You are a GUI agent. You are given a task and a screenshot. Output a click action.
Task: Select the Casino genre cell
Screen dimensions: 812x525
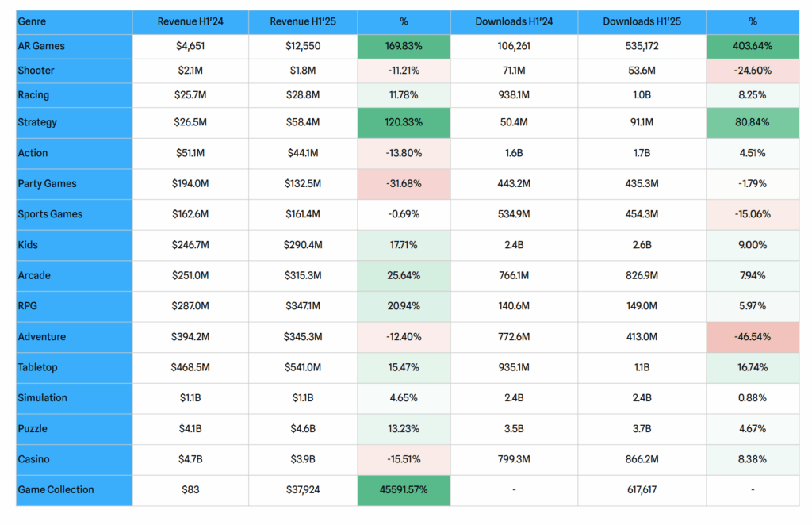click(x=74, y=459)
